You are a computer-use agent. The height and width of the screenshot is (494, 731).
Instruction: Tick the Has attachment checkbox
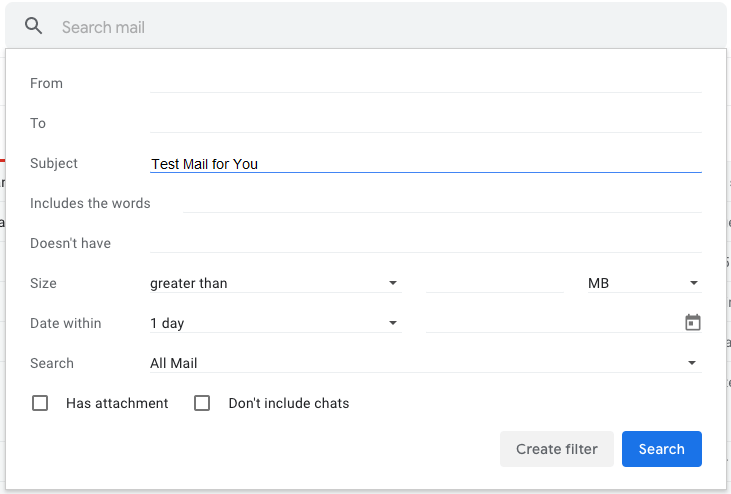tap(40, 403)
